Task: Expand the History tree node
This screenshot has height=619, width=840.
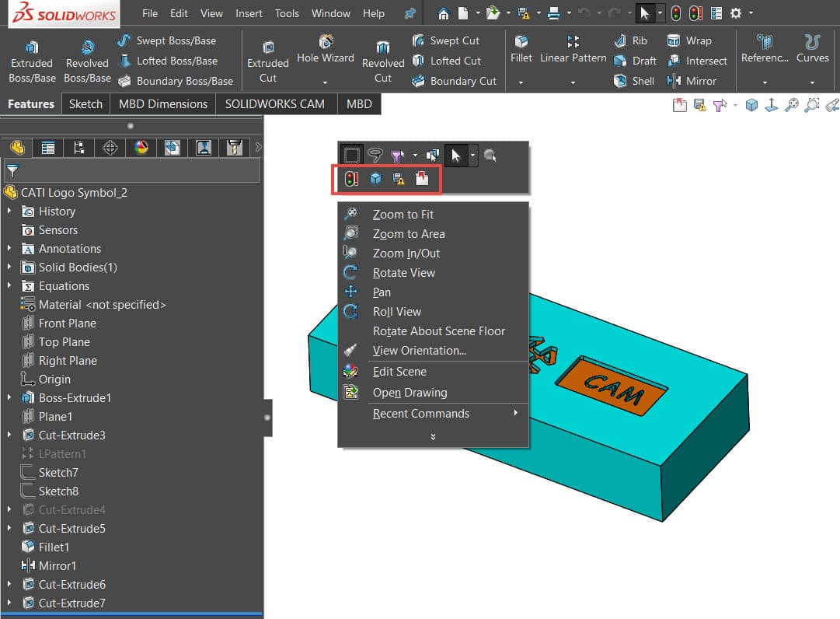Action: (9, 212)
